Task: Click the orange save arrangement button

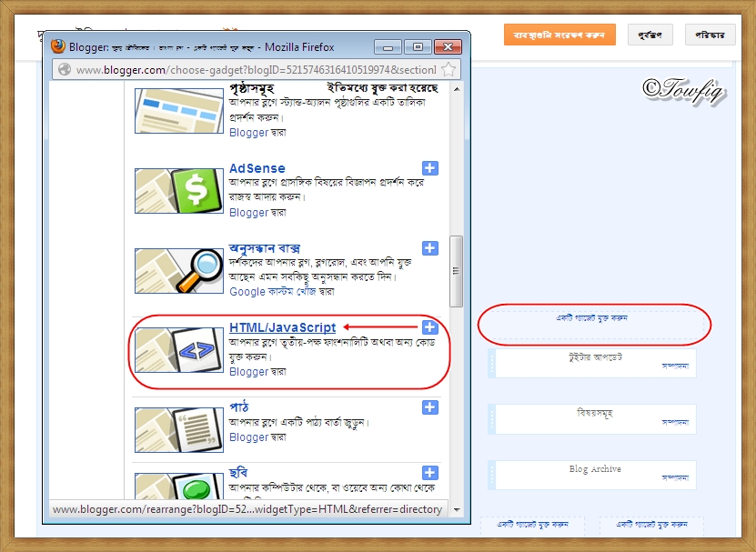Action: pos(559,35)
